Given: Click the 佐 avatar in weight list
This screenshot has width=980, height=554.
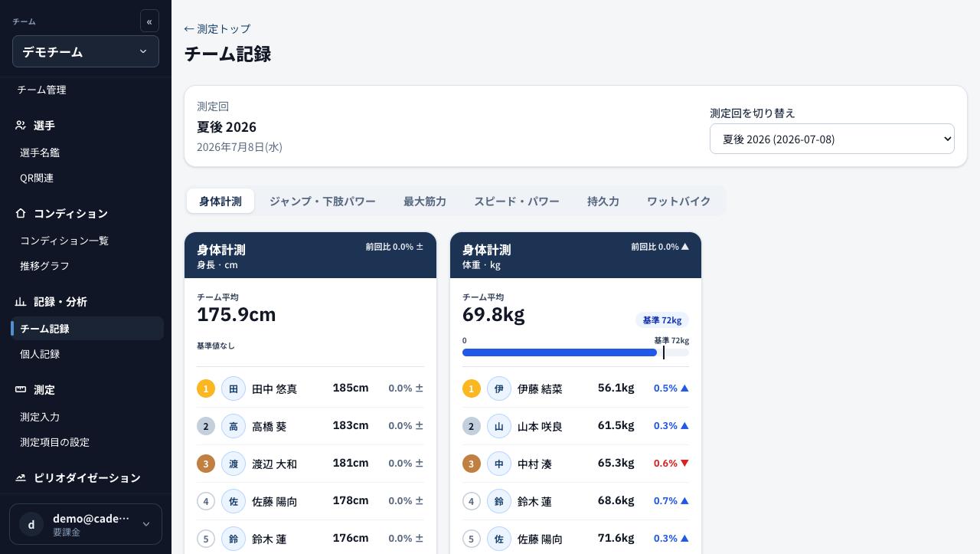Looking at the screenshot, I should coord(499,539).
